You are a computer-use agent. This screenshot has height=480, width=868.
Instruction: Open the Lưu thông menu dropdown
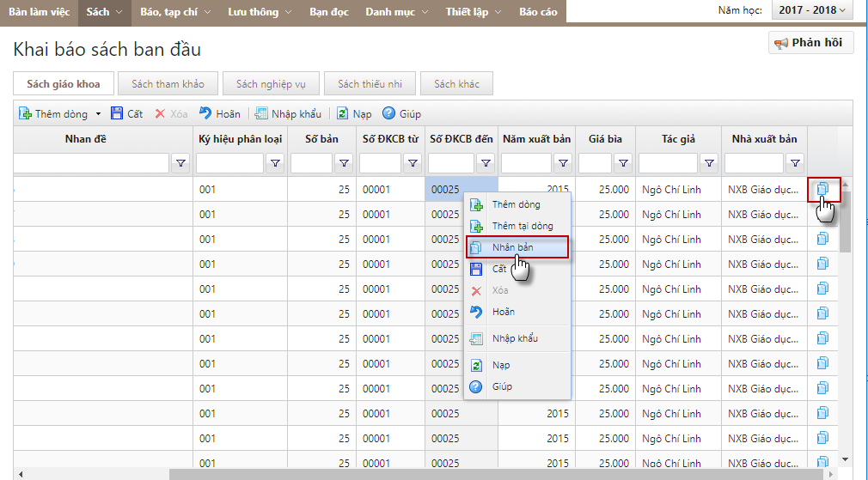pos(259,12)
